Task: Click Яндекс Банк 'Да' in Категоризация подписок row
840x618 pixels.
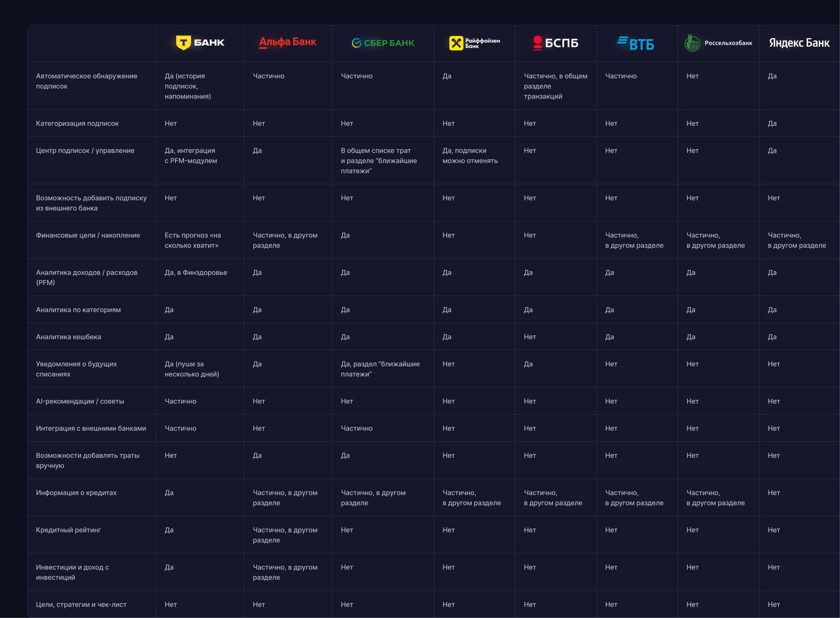Action: pos(772,123)
